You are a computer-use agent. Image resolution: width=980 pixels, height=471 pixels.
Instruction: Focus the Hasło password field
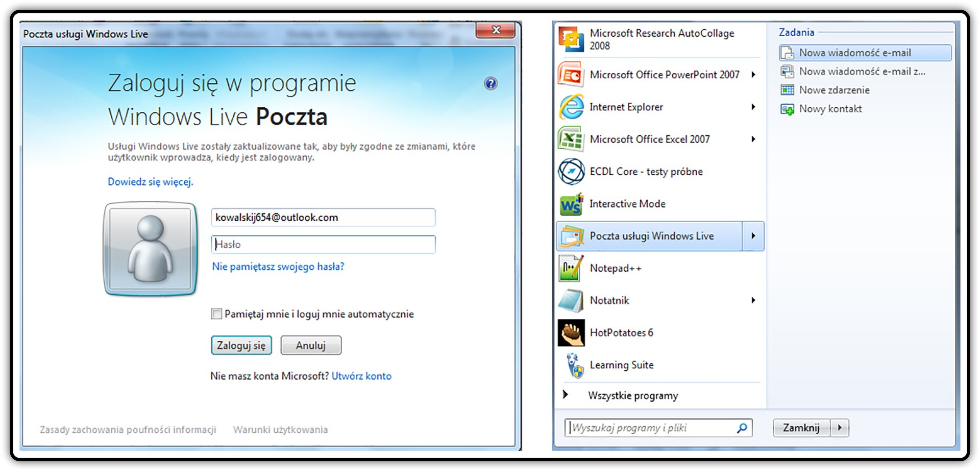point(323,244)
